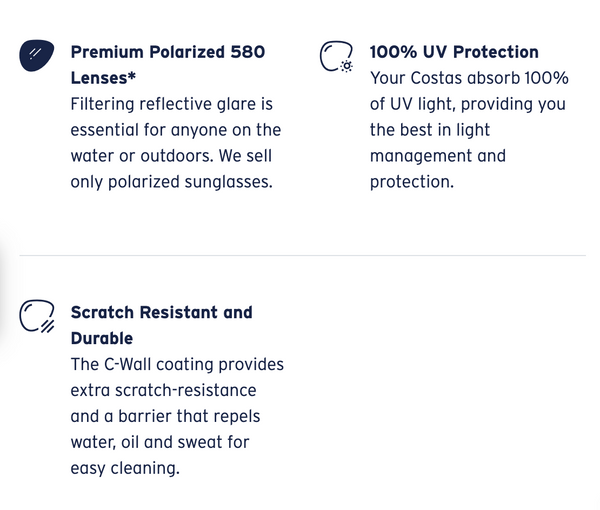Click the "water, oil and sweat for" line

[x=159, y=442]
